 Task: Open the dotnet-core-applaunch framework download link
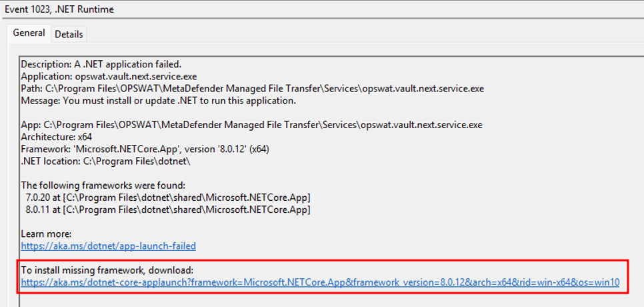tap(321, 283)
